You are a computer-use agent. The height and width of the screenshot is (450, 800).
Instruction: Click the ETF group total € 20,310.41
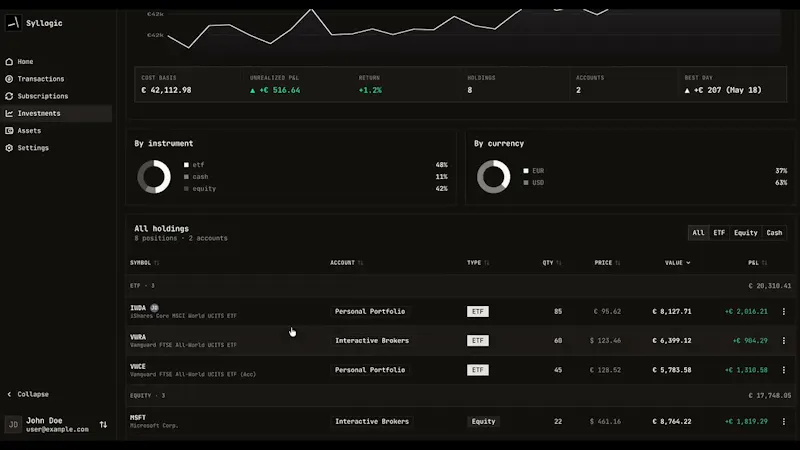click(x=770, y=286)
